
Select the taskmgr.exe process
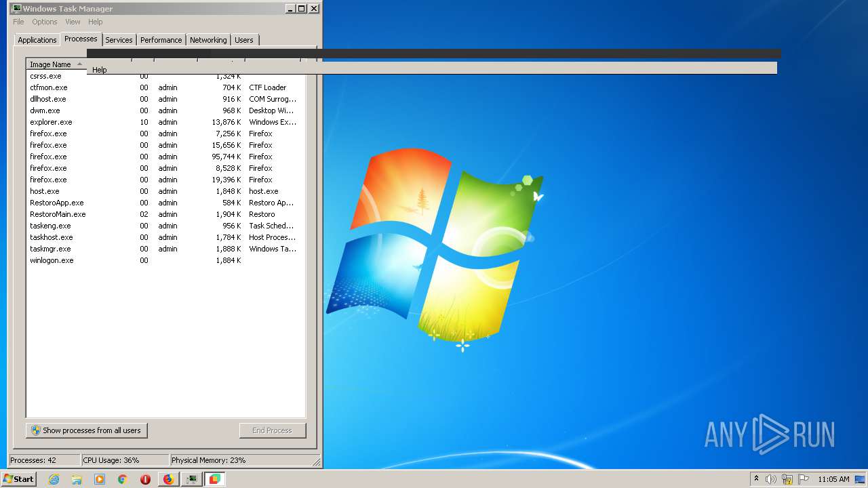tap(166, 249)
